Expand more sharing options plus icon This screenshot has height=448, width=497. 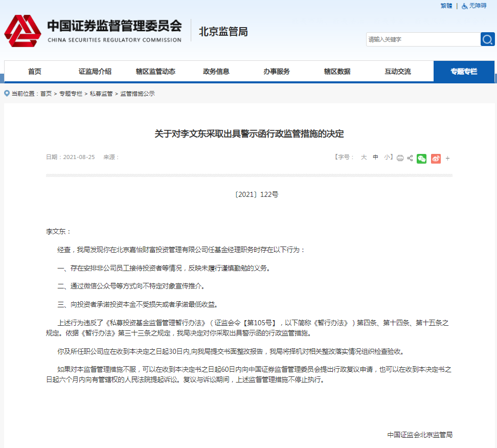pos(447,158)
